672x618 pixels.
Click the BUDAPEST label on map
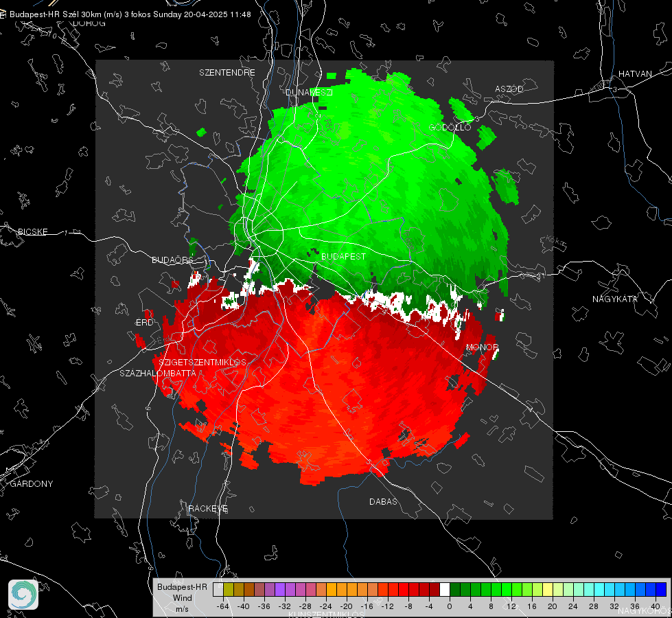coord(344,256)
